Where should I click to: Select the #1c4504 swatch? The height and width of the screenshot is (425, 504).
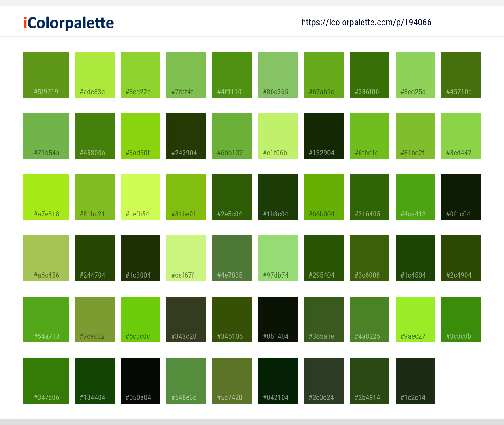415,258
